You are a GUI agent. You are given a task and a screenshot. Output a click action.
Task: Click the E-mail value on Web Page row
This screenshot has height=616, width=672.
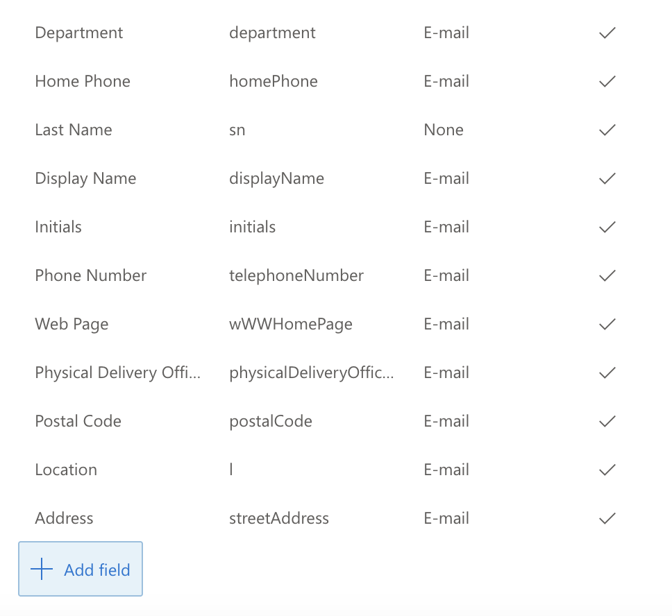pos(446,324)
